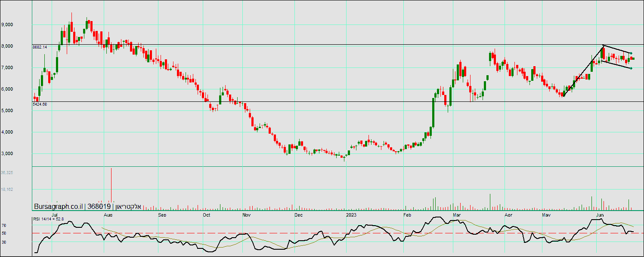Select the upper flag channel endpoint handle
Image resolution: width=644 pixels, height=257 pixels.
pyautogui.click(x=631, y=53)
